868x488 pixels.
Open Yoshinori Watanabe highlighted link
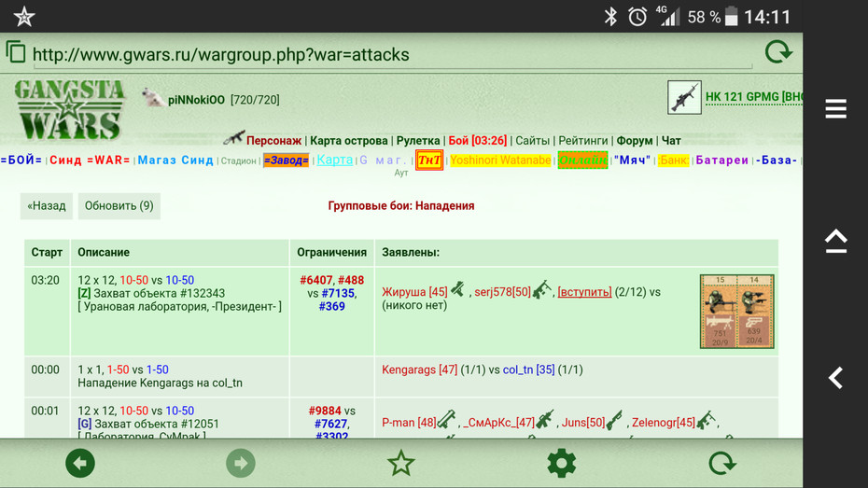point(500,160)
